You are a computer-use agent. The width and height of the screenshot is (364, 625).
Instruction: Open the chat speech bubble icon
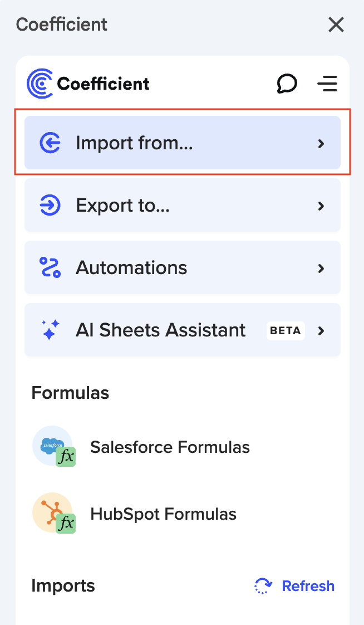[x=287, y=84]
